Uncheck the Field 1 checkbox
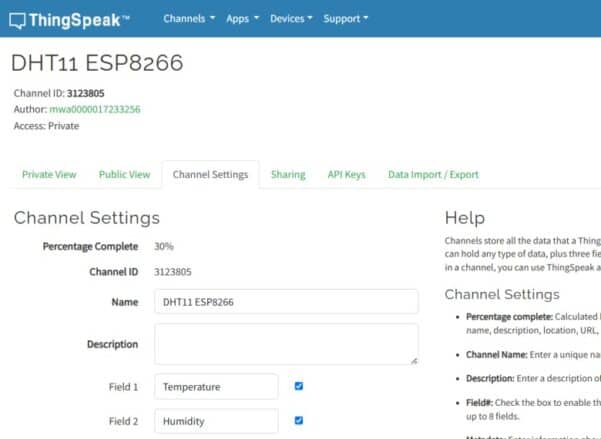The image size is (601, 439). click(299, 386)
